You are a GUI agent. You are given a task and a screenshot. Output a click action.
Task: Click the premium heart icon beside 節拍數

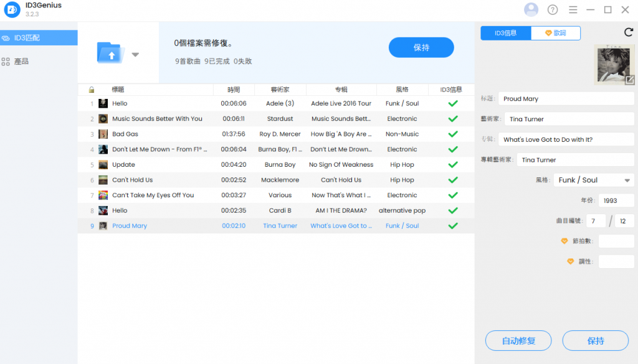564,241
